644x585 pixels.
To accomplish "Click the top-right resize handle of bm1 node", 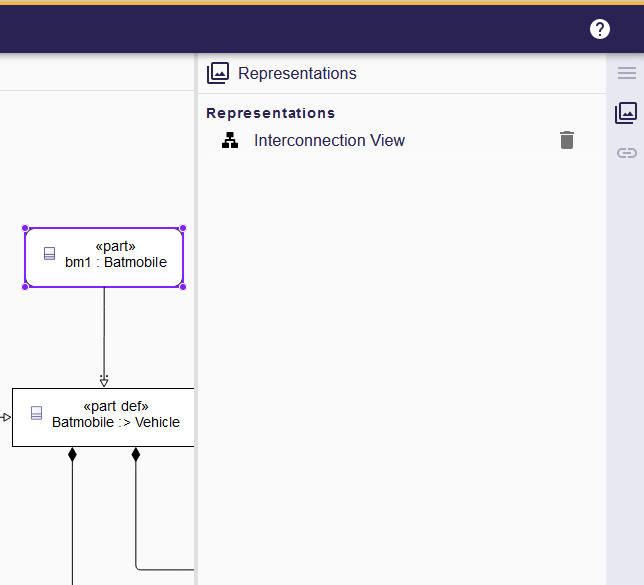I will [183, 229].
